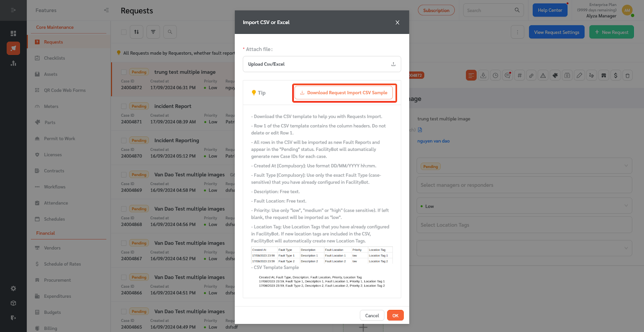Select the rocket features icon in left rail
Image resolution: width=644 pixels, height=332 pixels.
[x=13, y=48]
